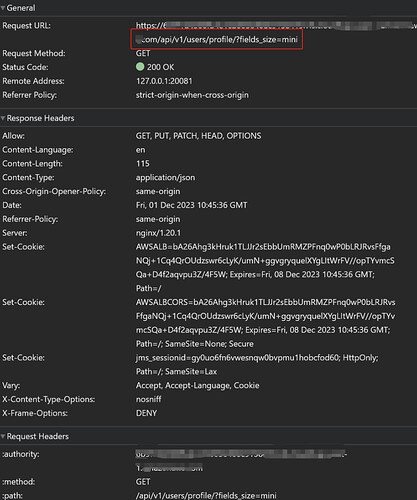This screenshot has height=500, width=417.
Task: Click the strict-origin-when-cross-origin Referrer Policy value
Action: pos(192,95)
